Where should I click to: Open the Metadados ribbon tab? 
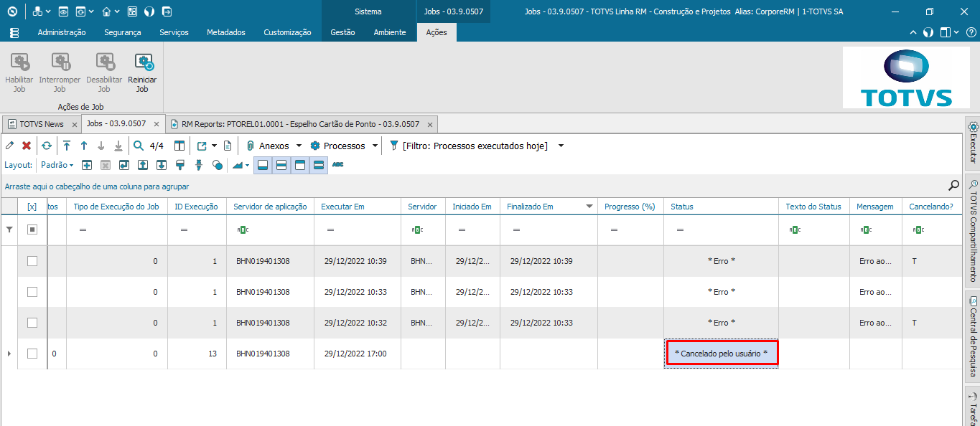226,32
